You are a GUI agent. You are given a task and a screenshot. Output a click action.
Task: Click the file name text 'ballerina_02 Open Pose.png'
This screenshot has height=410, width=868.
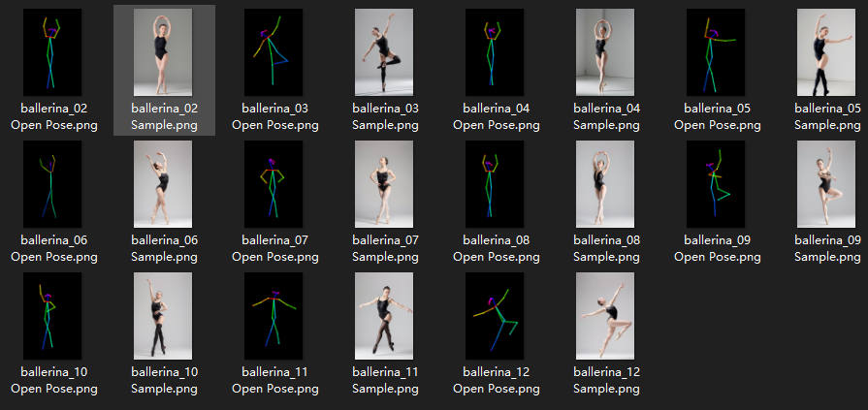point(53,116)
